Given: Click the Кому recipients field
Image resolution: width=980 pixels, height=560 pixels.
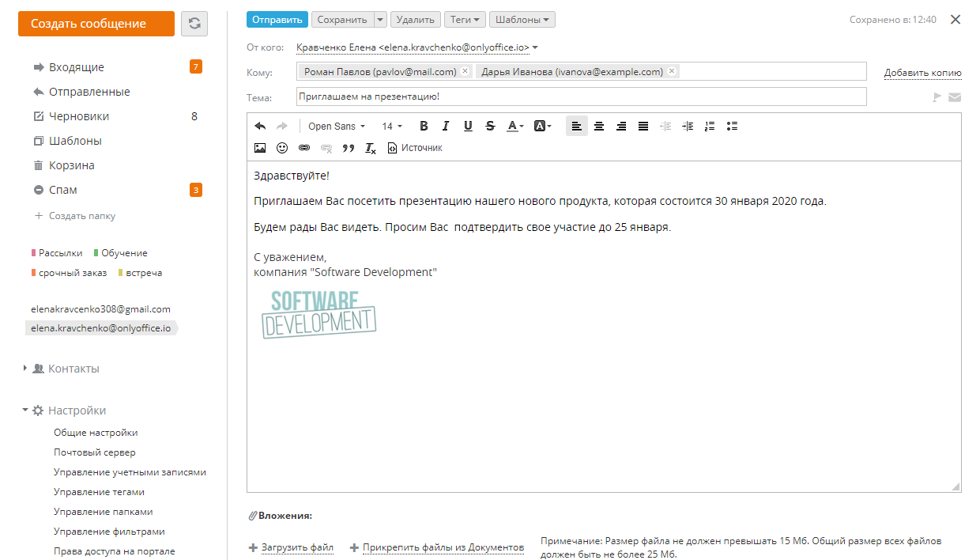Looking at the screenshot, I should pos(581,71).
